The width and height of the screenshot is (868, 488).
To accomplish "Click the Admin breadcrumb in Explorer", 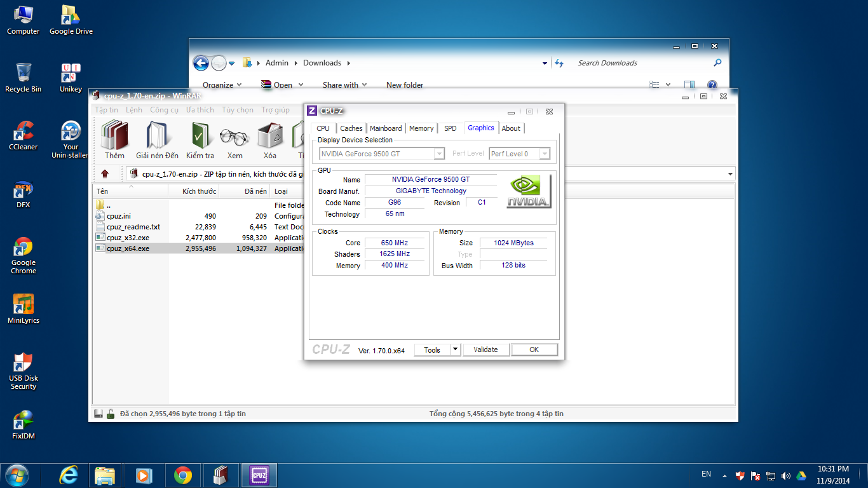I will pyautogui.click(x=277, y=63).
